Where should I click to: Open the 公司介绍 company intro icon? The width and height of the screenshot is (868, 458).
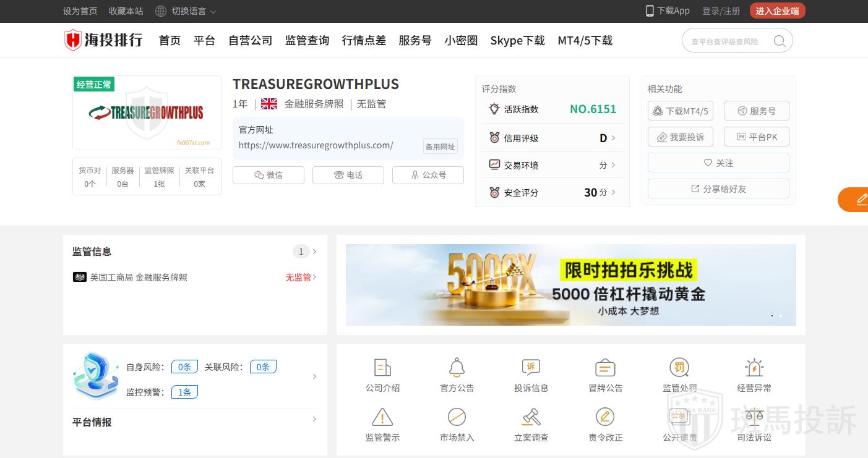[382, 368]
